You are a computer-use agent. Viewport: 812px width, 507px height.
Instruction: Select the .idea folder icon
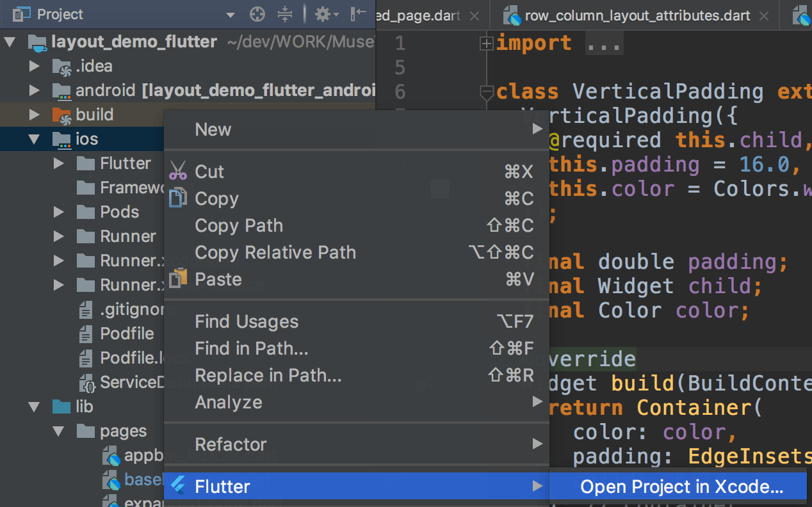pyautogui.click(x=61, y=66)
